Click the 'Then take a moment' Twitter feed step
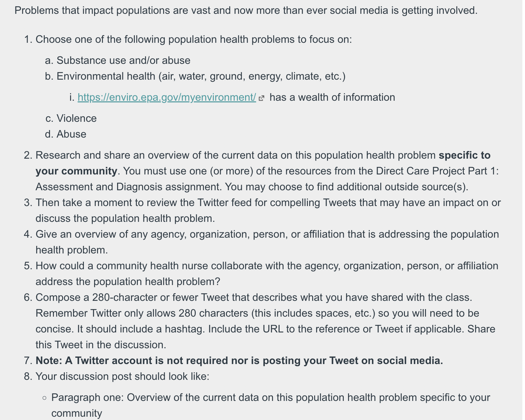 click(268, 211)
